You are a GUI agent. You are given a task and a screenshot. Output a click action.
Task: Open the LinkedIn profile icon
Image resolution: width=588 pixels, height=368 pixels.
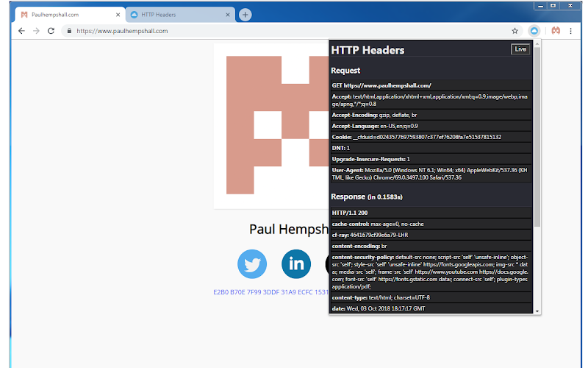pyautogui.click(x=296, y=263)
